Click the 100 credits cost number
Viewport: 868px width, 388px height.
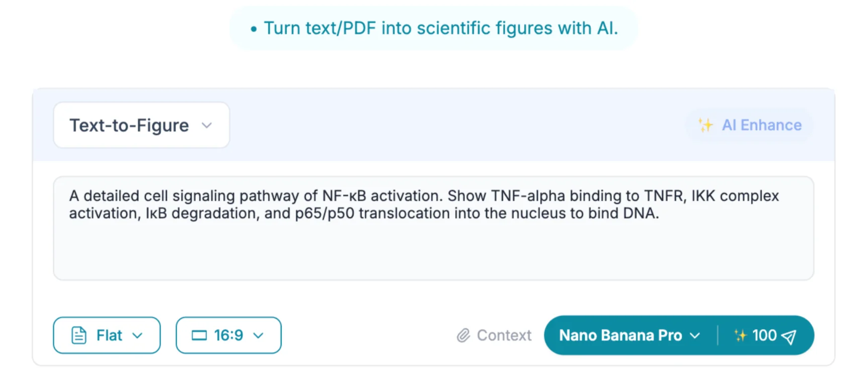[764, 335]
